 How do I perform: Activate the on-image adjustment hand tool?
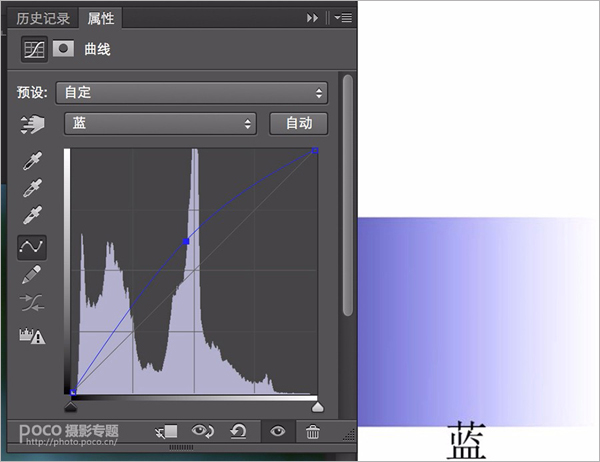click(x=33, y=124)
